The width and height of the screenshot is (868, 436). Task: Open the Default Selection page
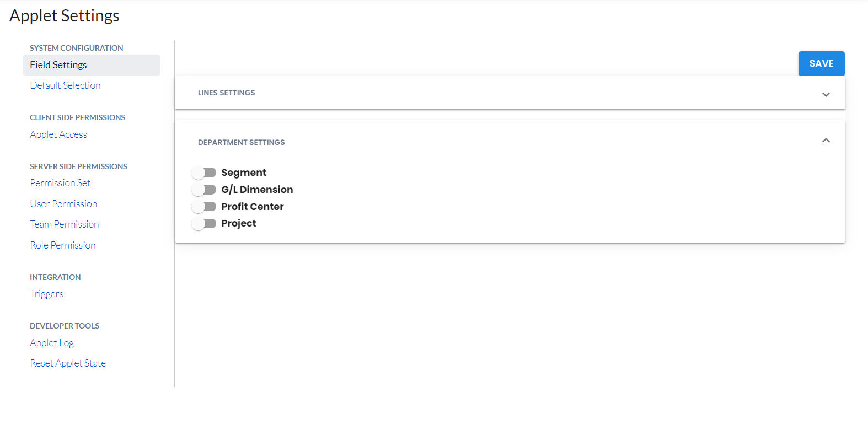65,85
